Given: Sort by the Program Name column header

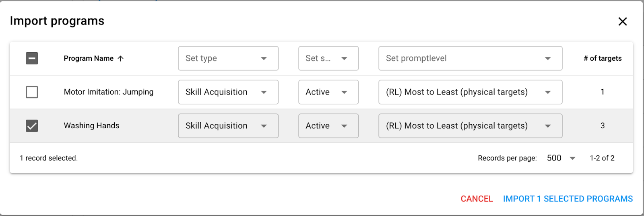Looking at the screenshot, I should click(x=89, y=59).
